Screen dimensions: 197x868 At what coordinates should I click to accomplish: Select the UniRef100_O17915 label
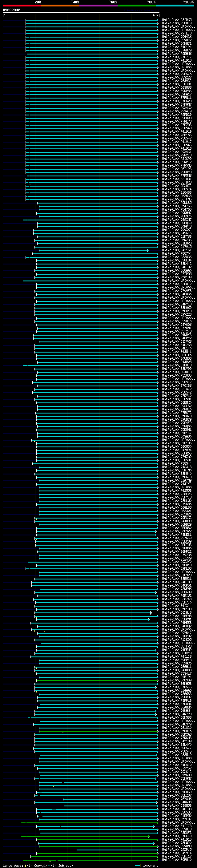coord(177,247)
